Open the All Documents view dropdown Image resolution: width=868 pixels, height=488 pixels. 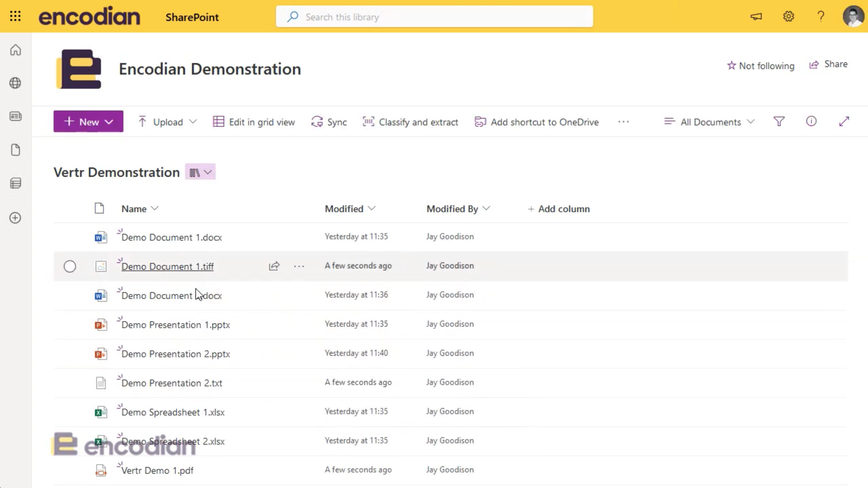[709, 122]
